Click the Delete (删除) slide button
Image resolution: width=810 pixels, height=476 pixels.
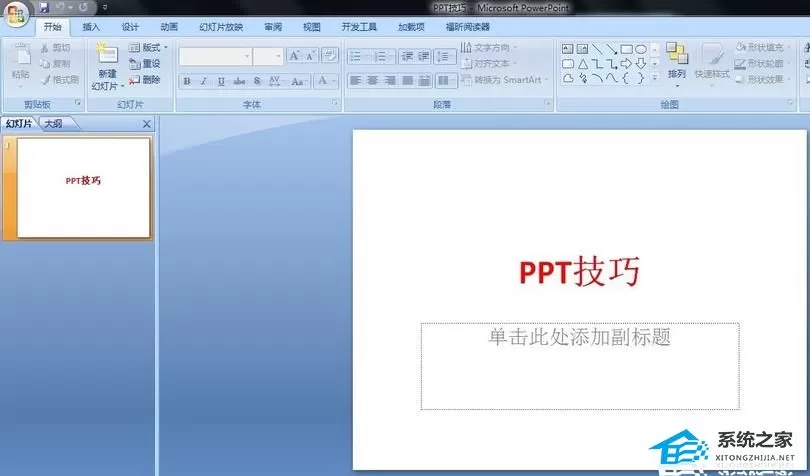click(145, 80)
